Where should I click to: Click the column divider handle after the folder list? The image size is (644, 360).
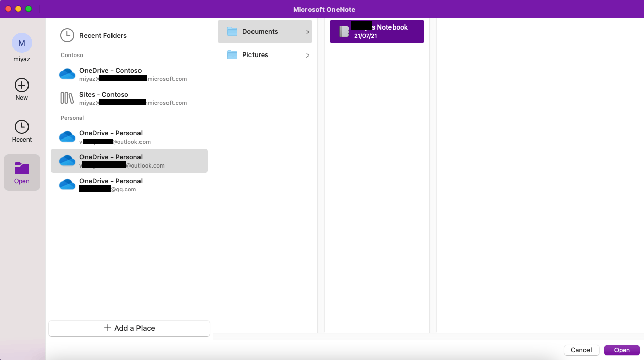click(x=321, y=328)
